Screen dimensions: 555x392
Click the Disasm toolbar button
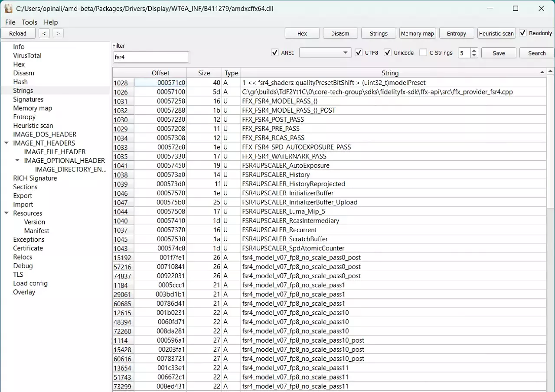coord(340,33)
